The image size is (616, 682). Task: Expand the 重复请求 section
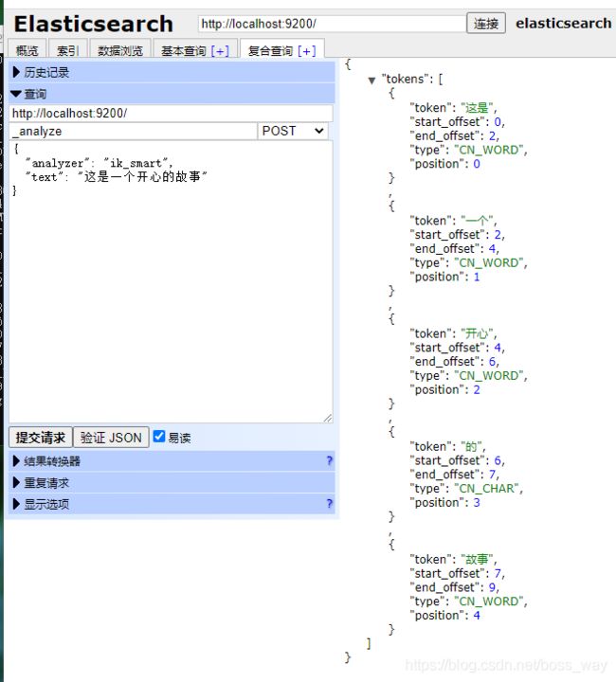172,482
